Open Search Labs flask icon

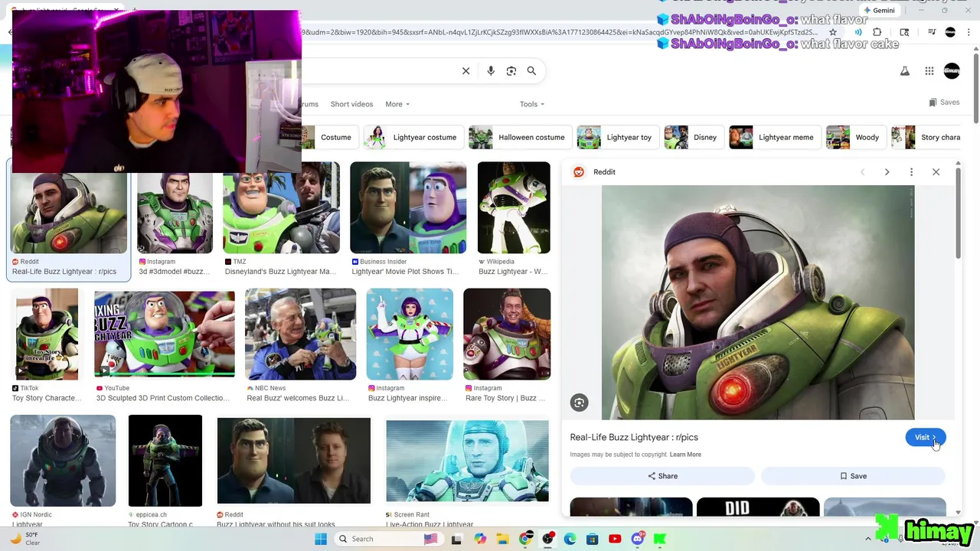pos(904,71)
